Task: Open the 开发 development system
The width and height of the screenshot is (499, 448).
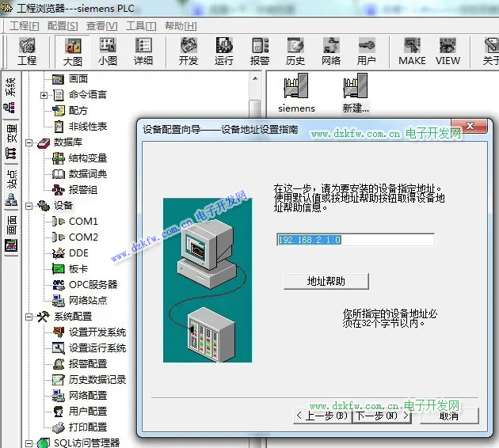Action: 189,51
